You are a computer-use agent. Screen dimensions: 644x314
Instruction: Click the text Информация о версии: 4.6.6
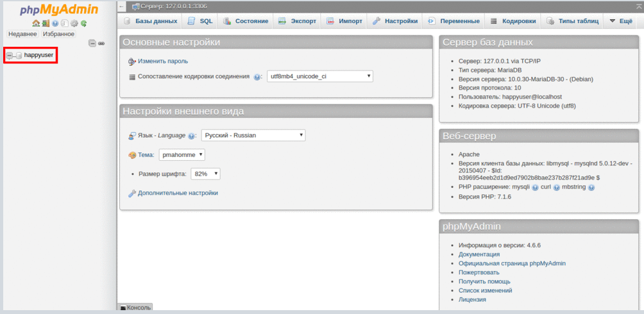[500, 245]
